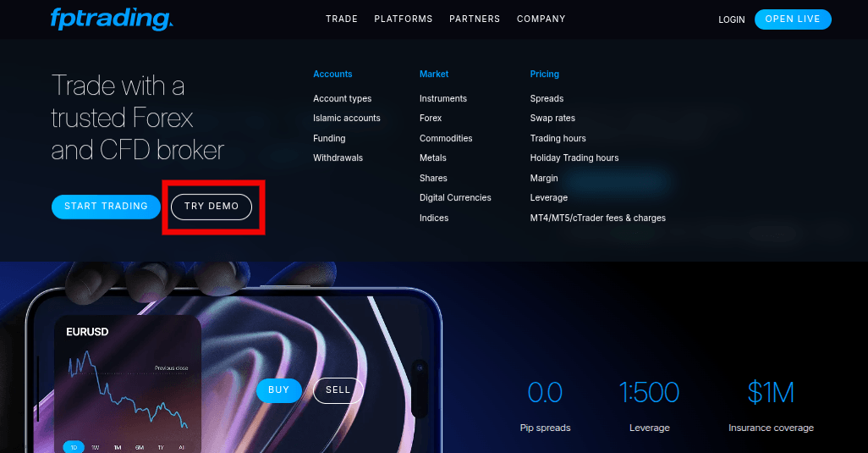Click the START TRADING button
The width and height of the screenshot is (868, 453).
(x=106, y=207)
